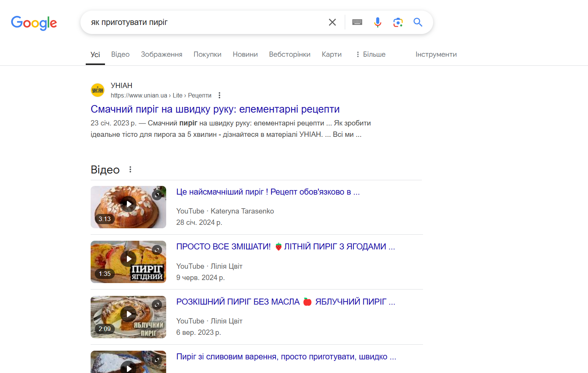Open 'Смачний пиріг на швидку руку' result

pyautogui.click(x=215, y=109)
